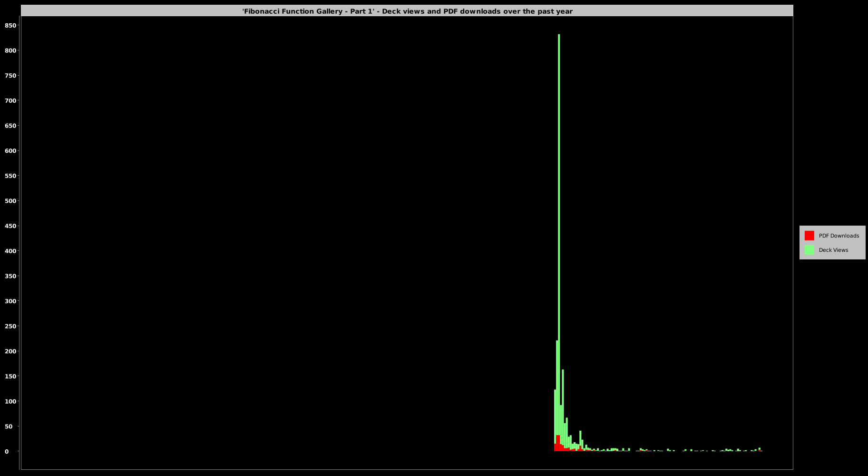Click the y-axis label 750
Image resolution: width=868 pixels, height=476 pixels.
(x=10, y=76)
